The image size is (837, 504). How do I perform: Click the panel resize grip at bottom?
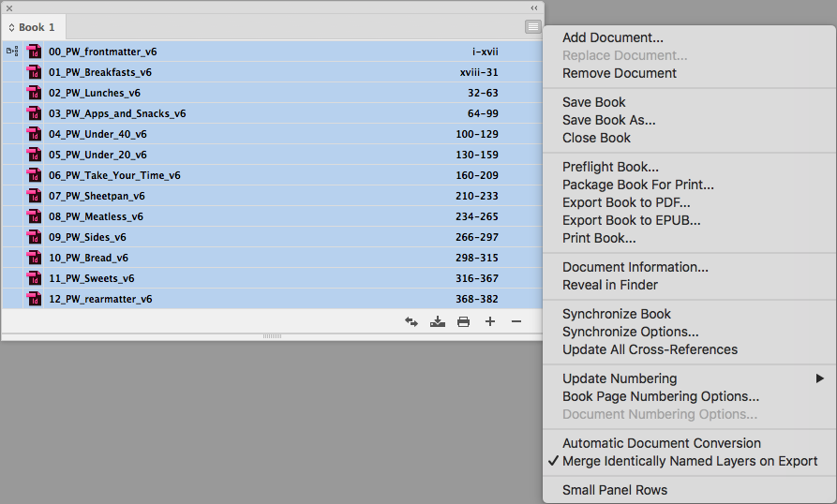[x=272, y=336]
